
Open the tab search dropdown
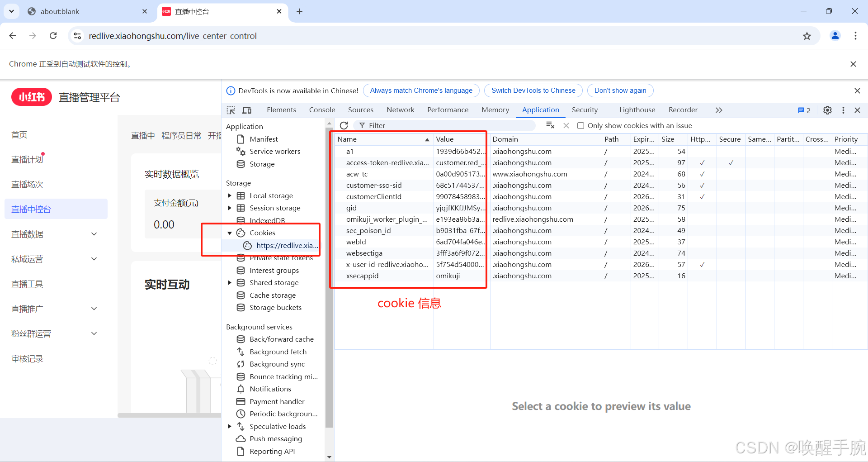11,11
